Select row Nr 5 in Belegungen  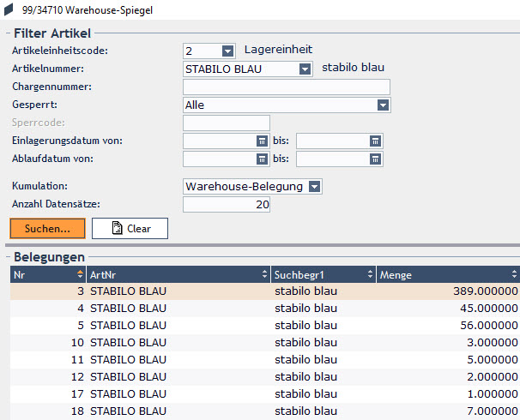(265, 326)
